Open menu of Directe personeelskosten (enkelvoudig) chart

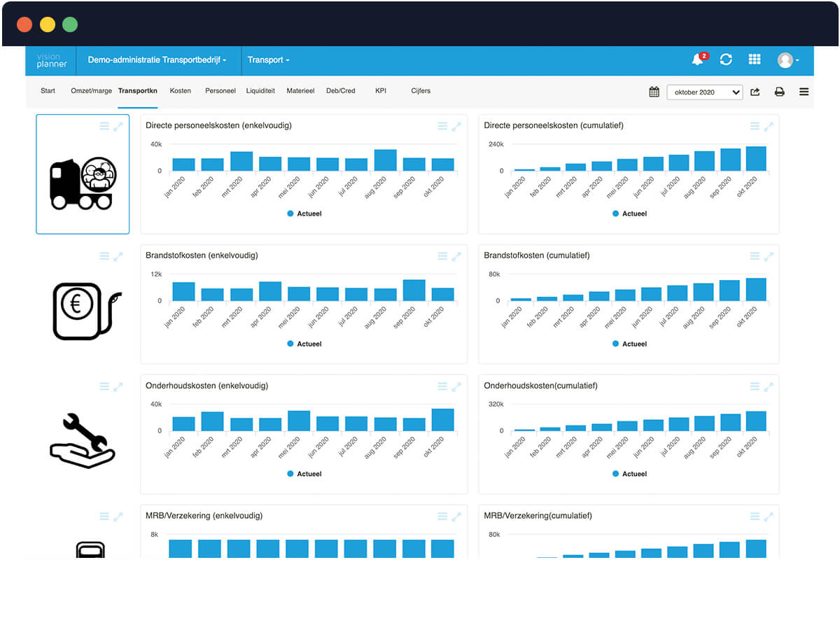pos(442,126)
